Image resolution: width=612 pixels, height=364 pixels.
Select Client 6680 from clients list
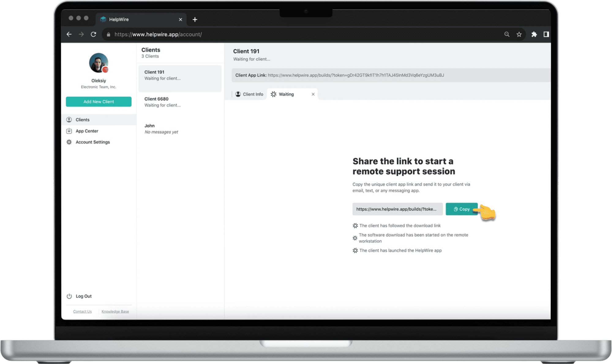point(179,102)
